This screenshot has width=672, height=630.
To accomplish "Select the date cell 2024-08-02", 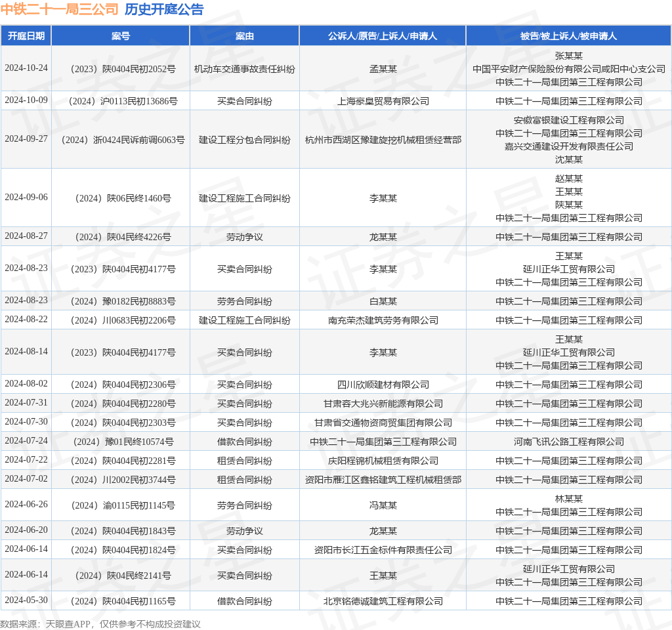I will tap(26, 383).
